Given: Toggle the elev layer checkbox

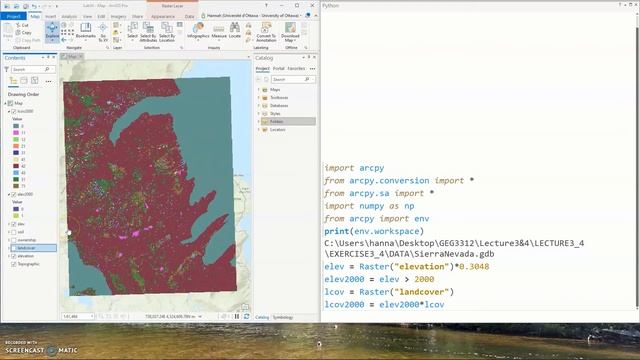Looking at the screenshot, I should [x=13, y=224].
